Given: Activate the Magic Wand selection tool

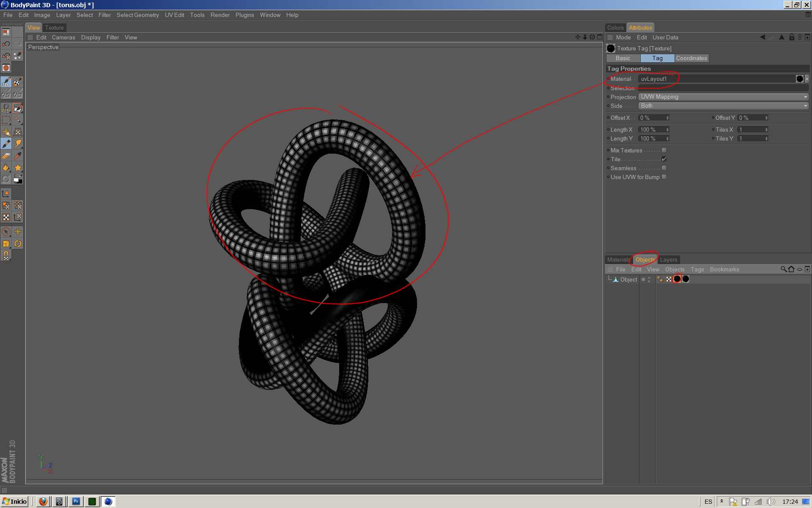Looking at the screenshot, I should pyautogui.click(x=18, y=120).
